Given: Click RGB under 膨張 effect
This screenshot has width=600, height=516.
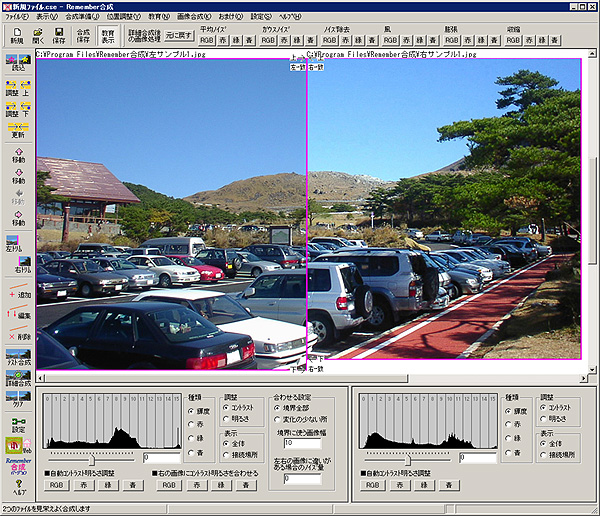Looking at the screenshot, I should [x=452, y=40].
